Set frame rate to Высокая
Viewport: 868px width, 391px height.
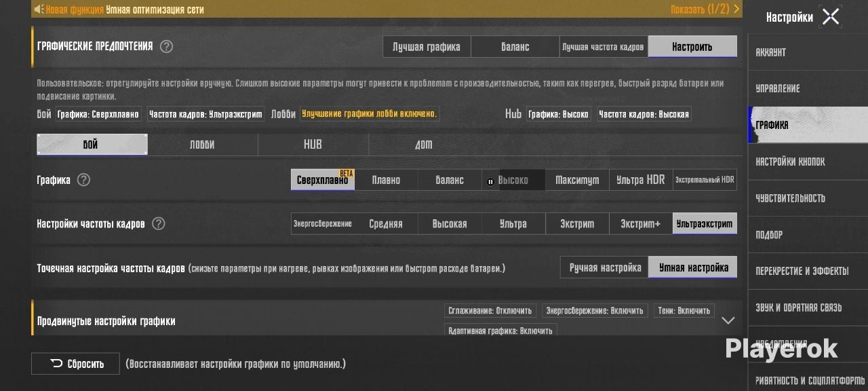coord(450,223)
